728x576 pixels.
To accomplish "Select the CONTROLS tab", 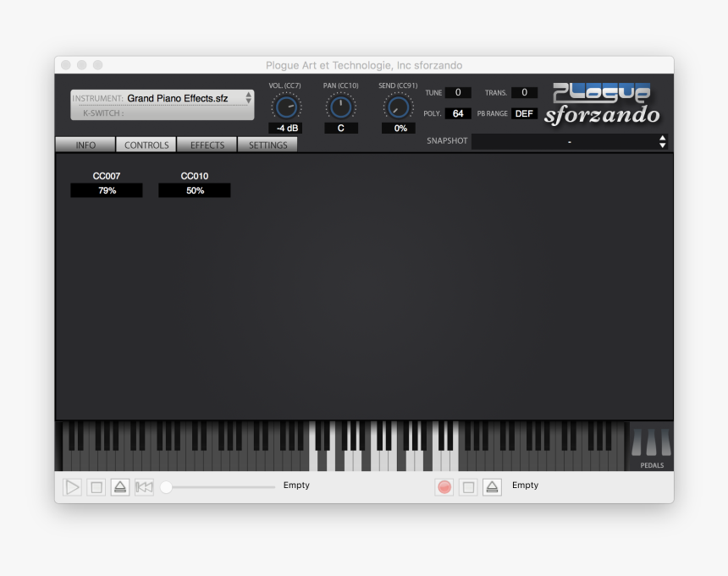I will pos(146,145).
